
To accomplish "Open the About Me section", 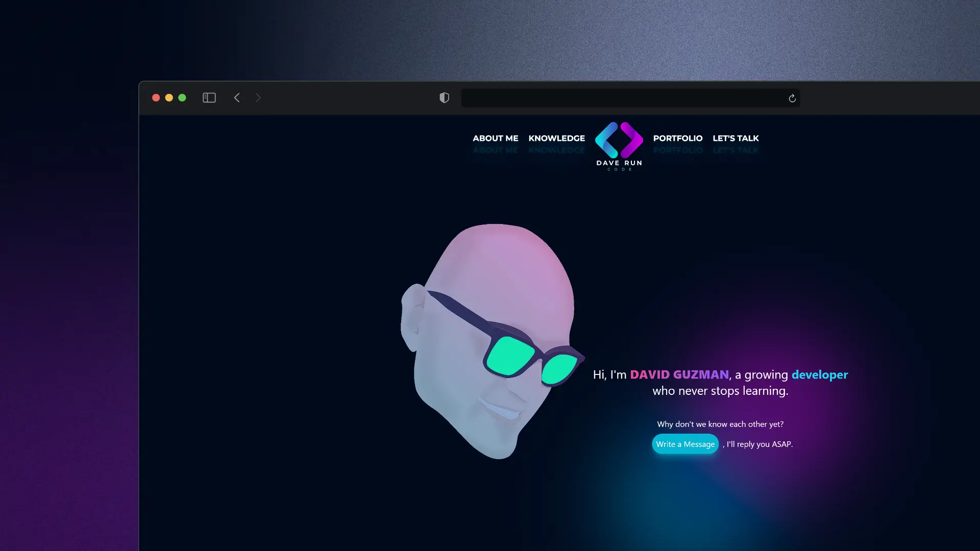I will click(495, 138).
